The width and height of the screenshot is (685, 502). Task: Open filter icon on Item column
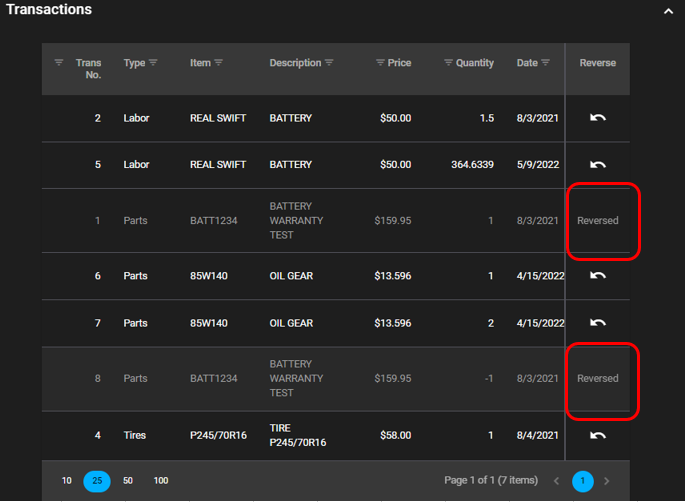point(218,63)
